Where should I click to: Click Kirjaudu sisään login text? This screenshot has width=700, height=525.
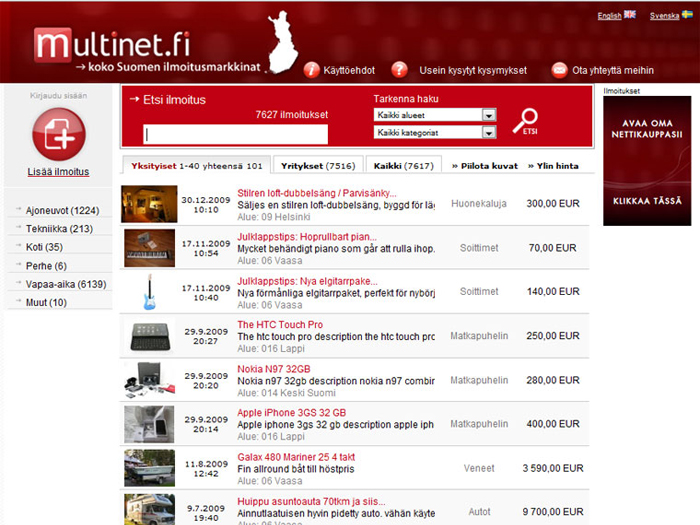pos(58,96)
